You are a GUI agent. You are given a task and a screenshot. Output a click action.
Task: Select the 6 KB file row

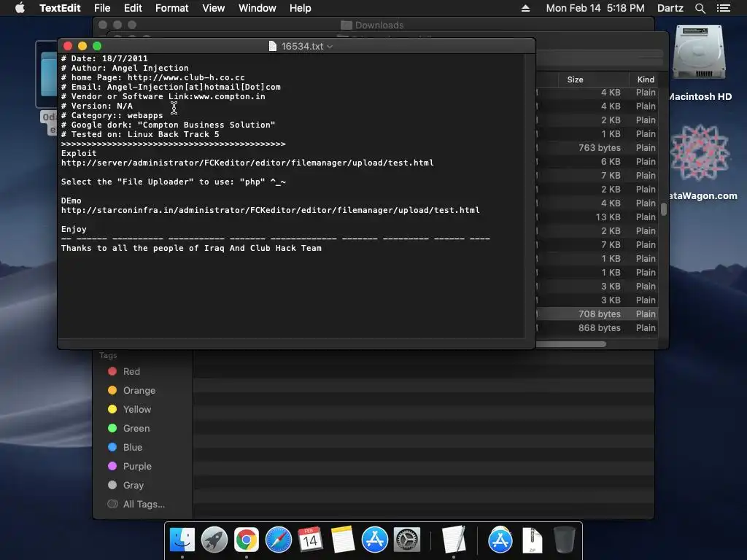click(597, 162)
